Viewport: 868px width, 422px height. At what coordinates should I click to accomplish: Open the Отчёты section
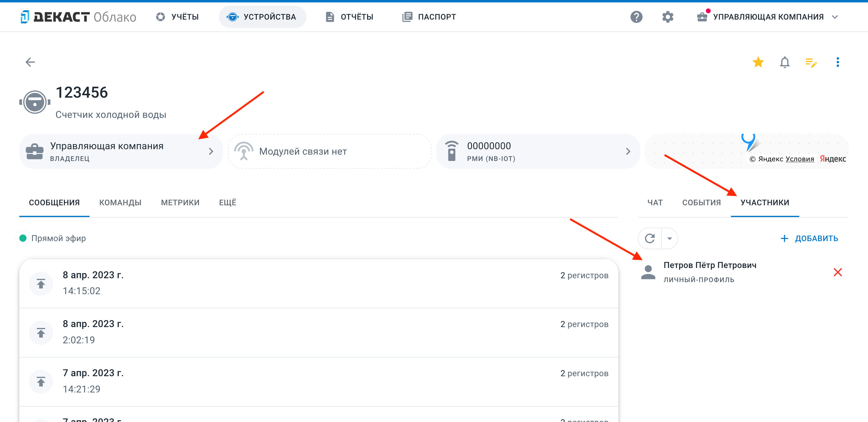(349, 17)
